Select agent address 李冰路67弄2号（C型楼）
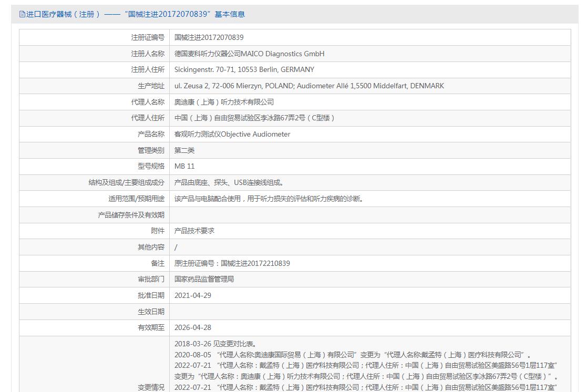This screenshot has height=392, width=586. tap(254, 118)
